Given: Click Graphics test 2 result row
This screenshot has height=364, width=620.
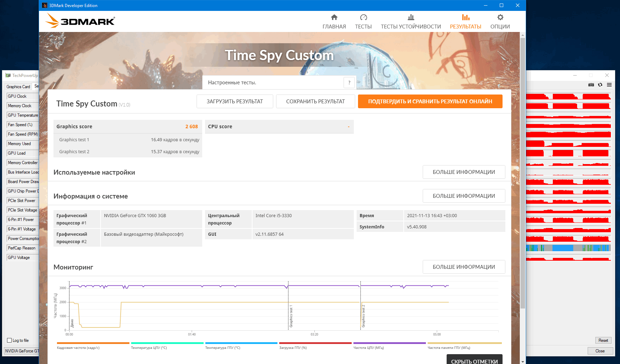Looking at the screenshot, I should click(128, 151).
